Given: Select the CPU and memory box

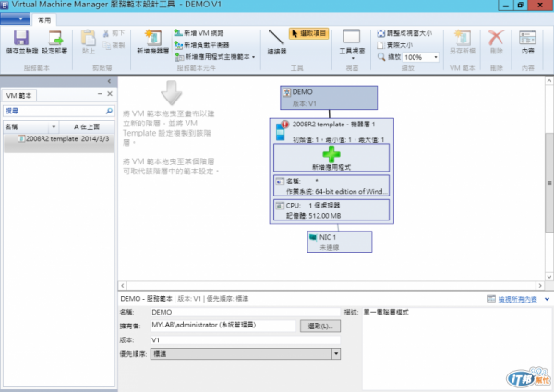Looking at the screenshot, I should (331, 210).
